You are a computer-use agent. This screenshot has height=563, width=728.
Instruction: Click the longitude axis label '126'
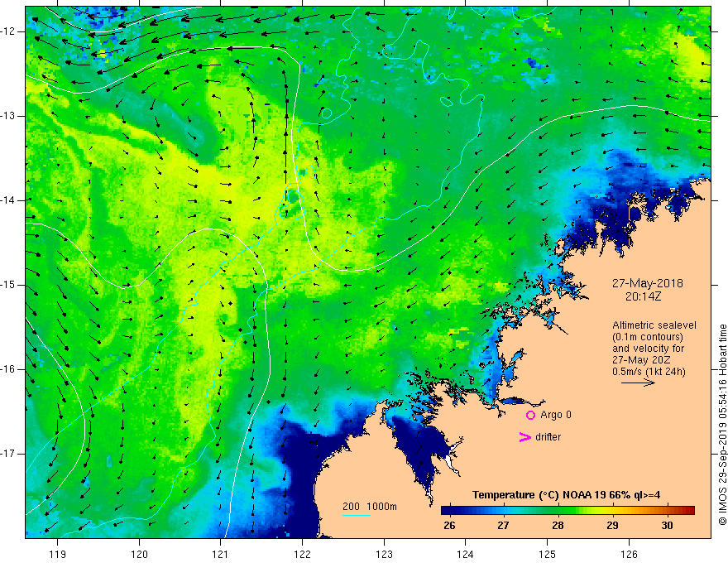click(x=629, y=554)
